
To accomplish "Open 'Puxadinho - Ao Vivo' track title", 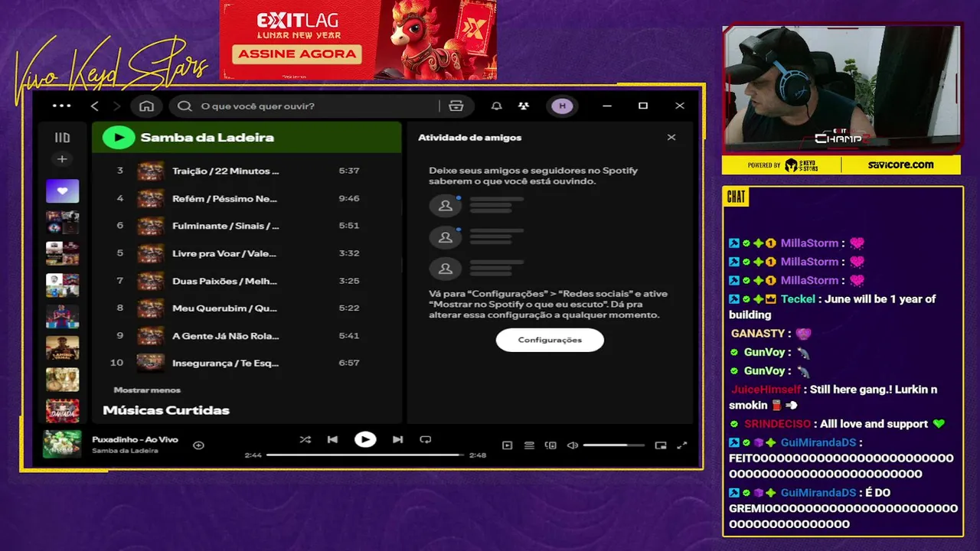I will [135, 439].
